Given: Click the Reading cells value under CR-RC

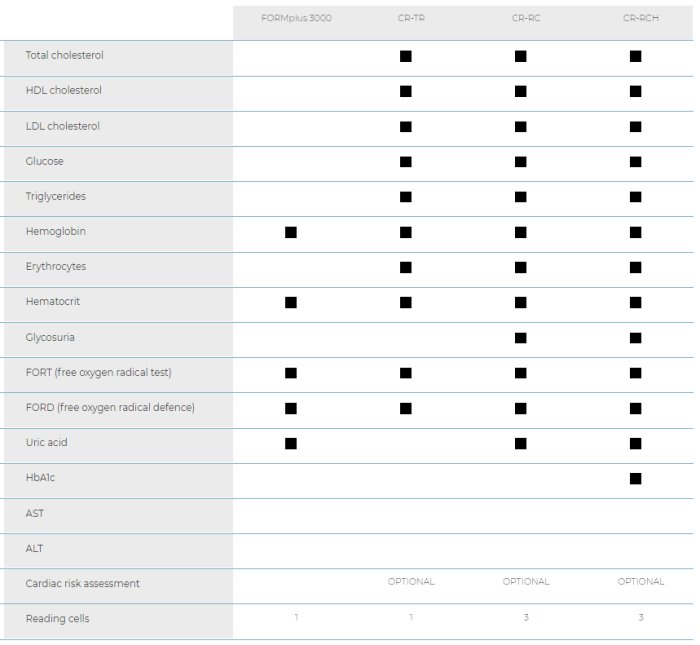Looking at the screenshot, I should pyautogui.click(x=526, y=618).
